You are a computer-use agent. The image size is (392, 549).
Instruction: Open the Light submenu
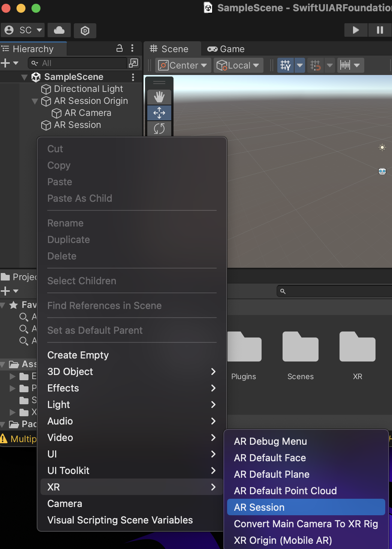(132, 405)
